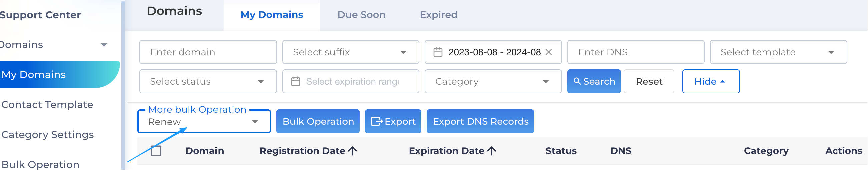
Task: Open the Select status dropdown
Action: coord(208,81)
